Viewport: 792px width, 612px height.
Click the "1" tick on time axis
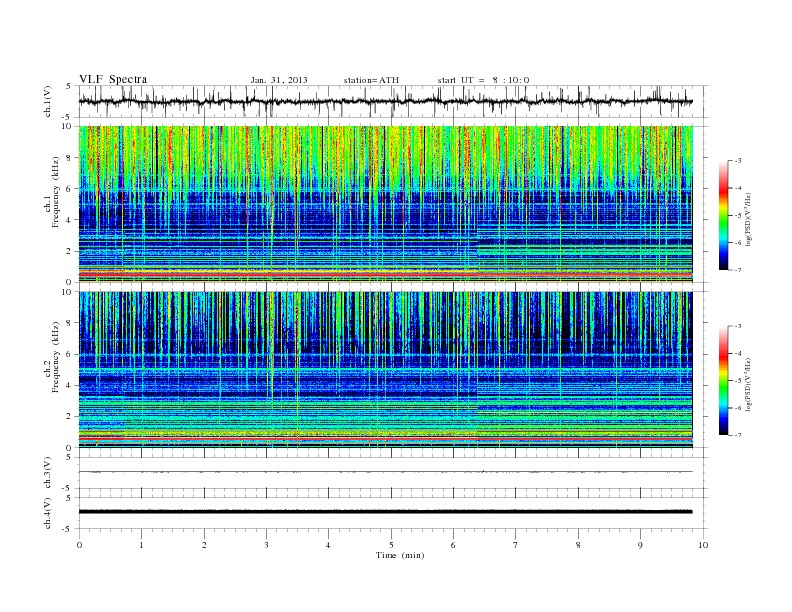[141, 545]
